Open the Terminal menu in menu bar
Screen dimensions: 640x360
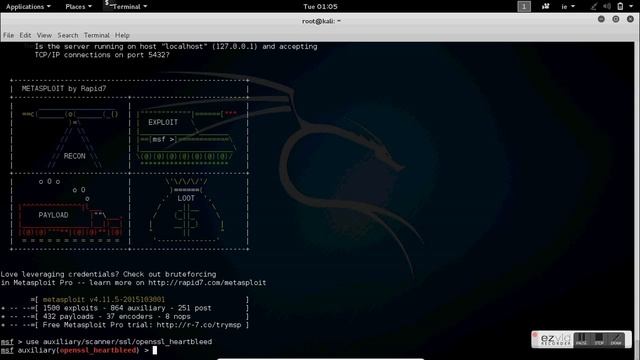click(97, 35)
